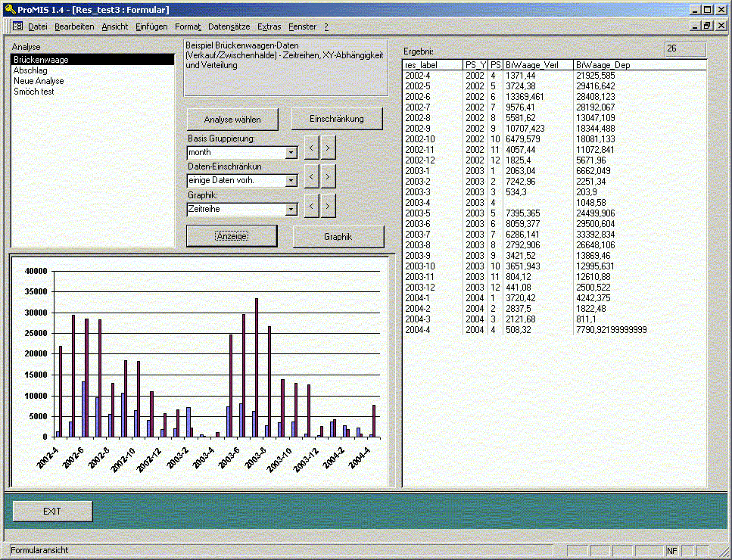Open the Datensätze menu
This screenshot has width=732, height=560.
(x=229, y=26)
